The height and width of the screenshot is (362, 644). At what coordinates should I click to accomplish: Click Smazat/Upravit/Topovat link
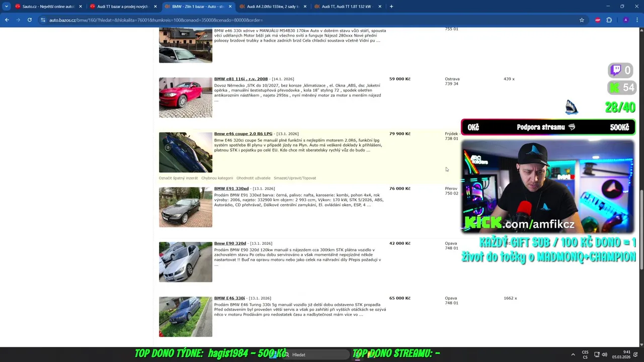[295, 178]
